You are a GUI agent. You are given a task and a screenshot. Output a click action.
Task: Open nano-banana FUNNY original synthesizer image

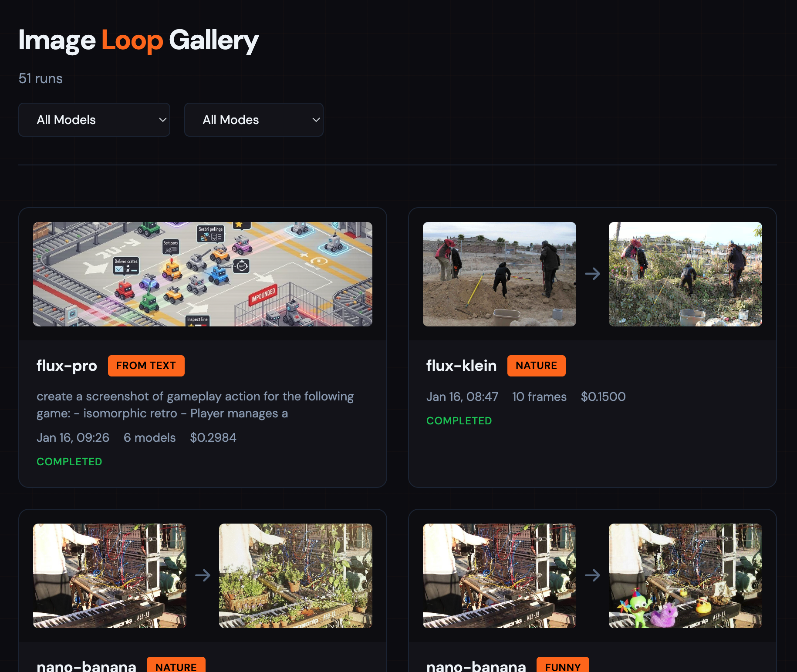[x=499, y=575]
